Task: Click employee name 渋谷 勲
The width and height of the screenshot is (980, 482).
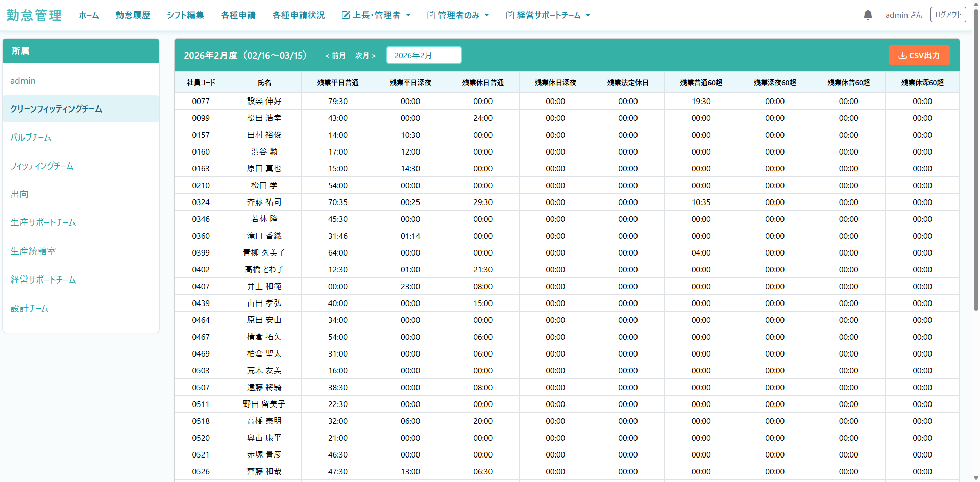Action: 264,152
